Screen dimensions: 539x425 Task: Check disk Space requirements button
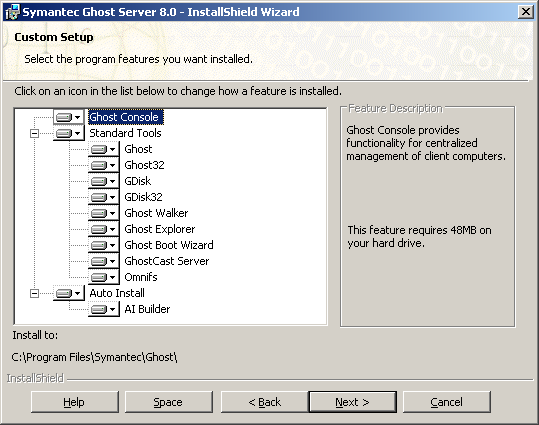[x=168, y=402]
